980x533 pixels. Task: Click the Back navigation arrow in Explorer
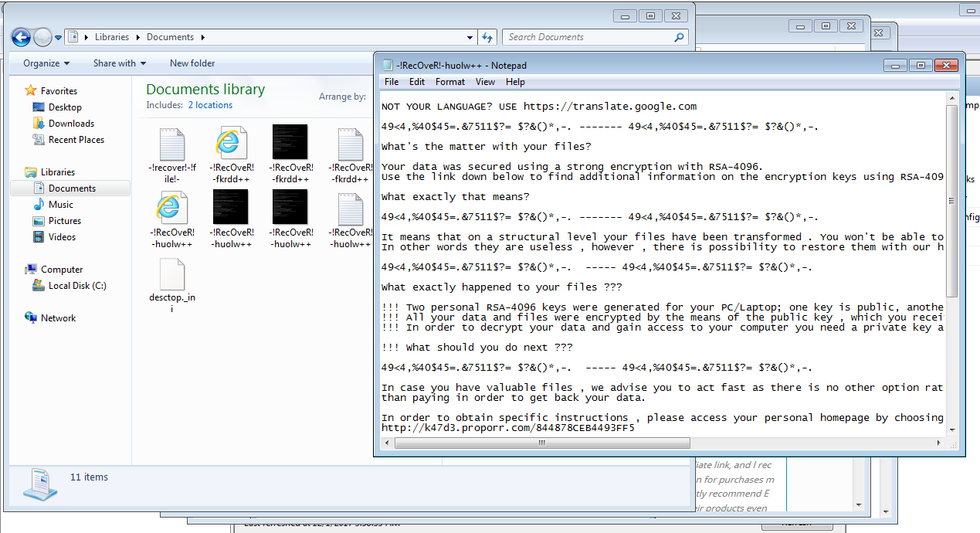click(x=21, y=37)
